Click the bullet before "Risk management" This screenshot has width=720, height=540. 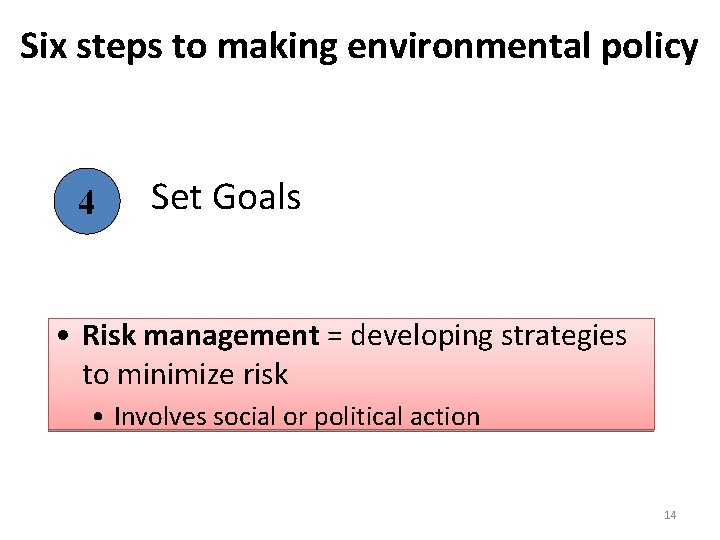(x=63, y=336)
